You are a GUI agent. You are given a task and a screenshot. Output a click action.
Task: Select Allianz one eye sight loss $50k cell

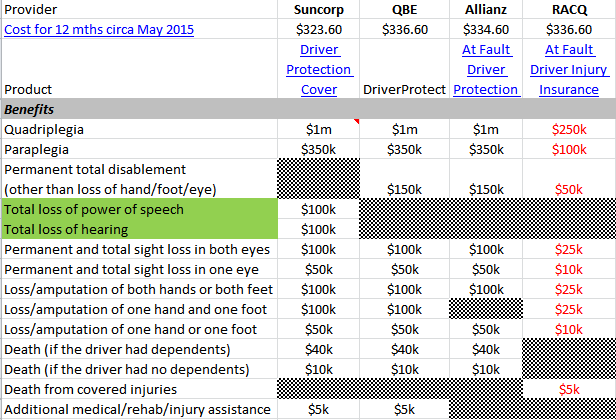[x=486, y=270]
